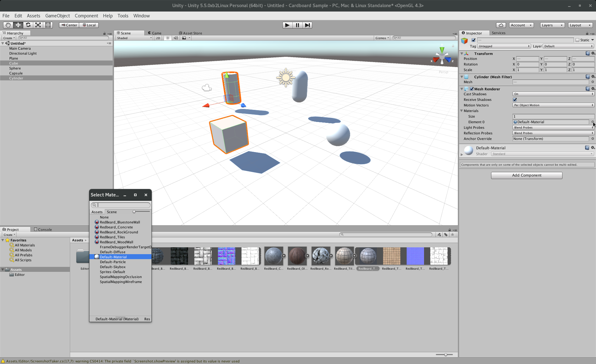Screen dimensions: 596x364
Task: Toggle the Static checkbox
Action: [577, 40]
